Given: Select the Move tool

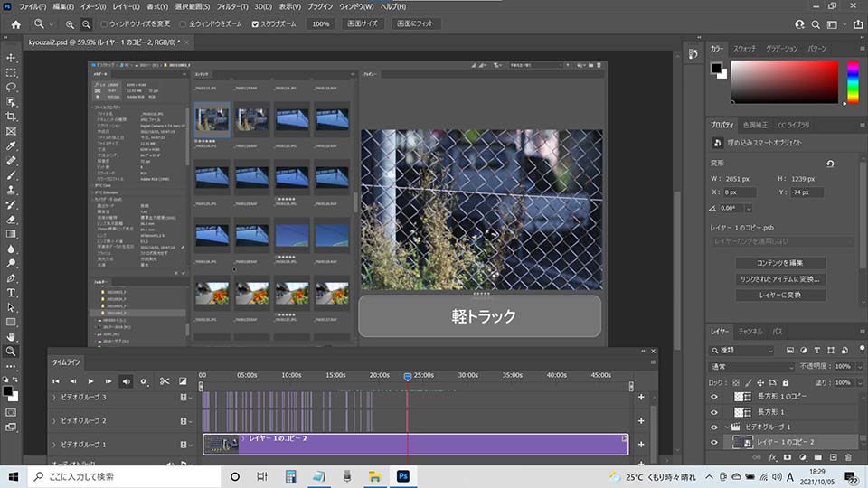Looking at the screenshot, I should (11, 58).
